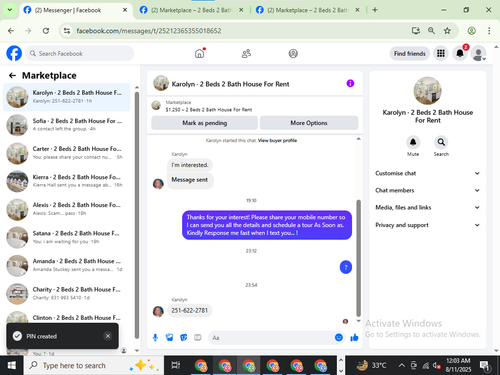The width and height of the screenshot is (500, 375).
Task: Switch to the Messenger browser tab
Action: [76, 10]
